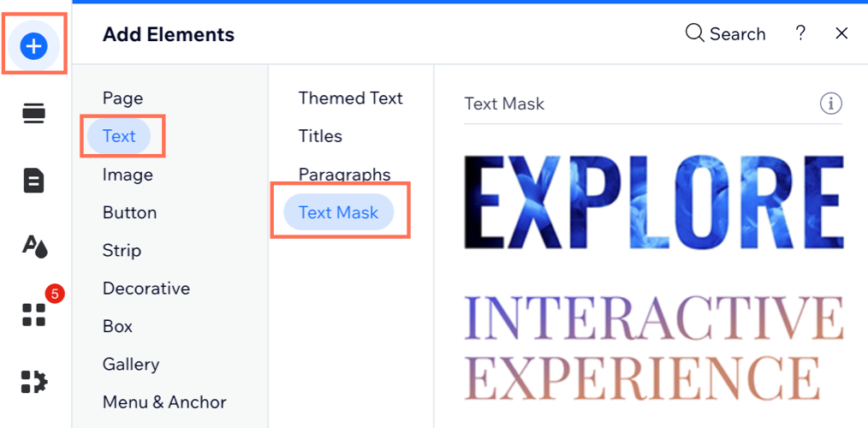
Task: Open the My Business puzzle-gear icon
Action: [x=34, y=382]
